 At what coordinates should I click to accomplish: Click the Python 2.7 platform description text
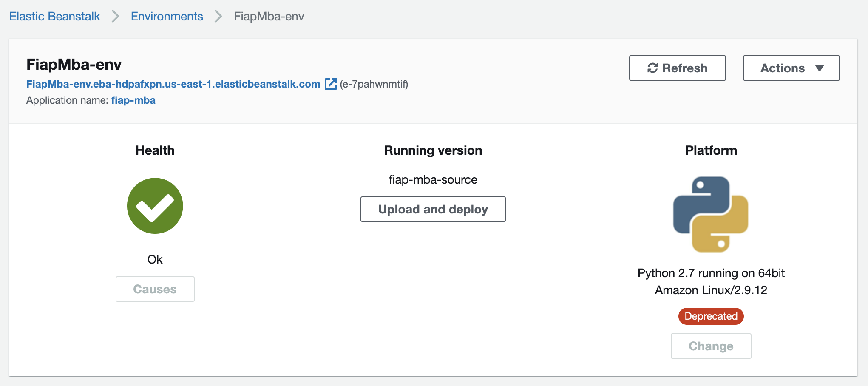point(711,281)
